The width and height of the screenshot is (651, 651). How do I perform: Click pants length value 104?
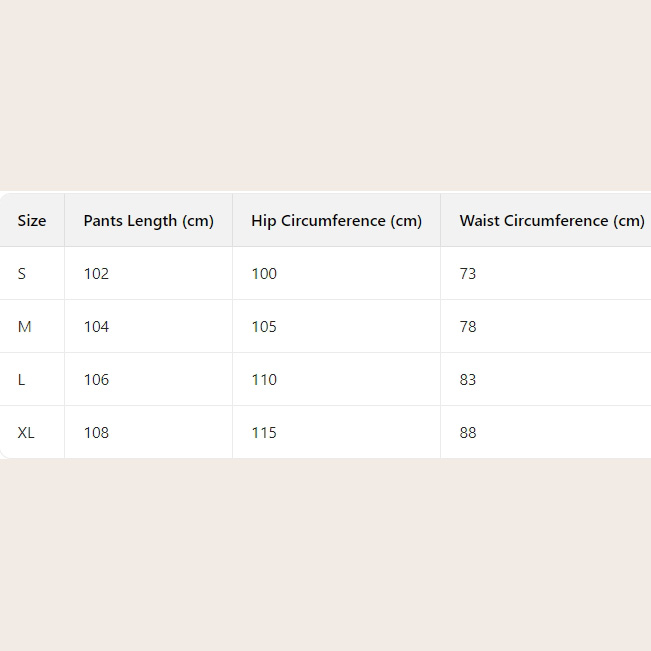pos(96,327)
